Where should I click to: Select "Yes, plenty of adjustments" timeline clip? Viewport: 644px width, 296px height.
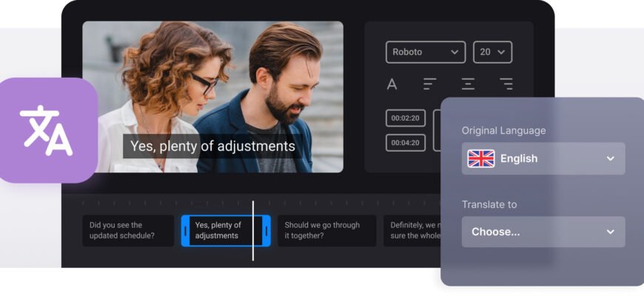[x=222, y=231]
